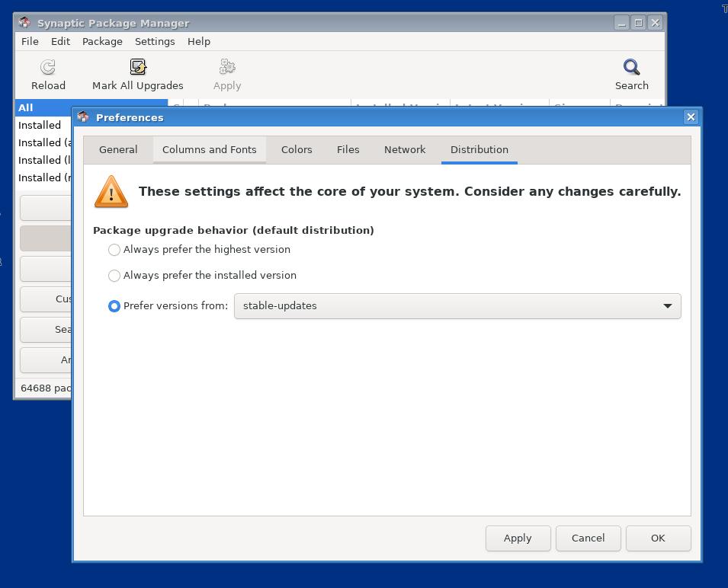Viewport: 728px width, 588px height.
Task: Close the Synaptic Package Manager window
Action: point(655,23)
